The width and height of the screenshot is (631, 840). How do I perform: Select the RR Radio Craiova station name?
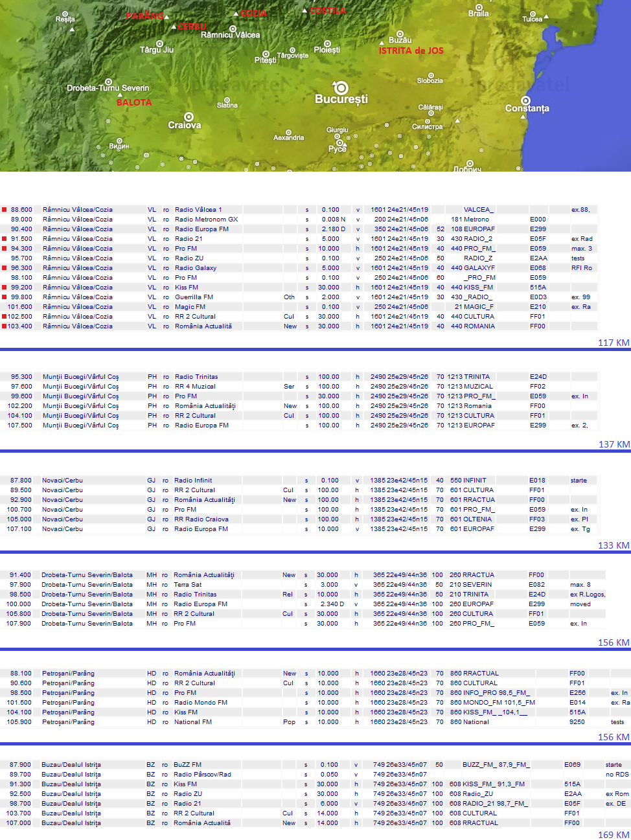(x=201, y=519)
